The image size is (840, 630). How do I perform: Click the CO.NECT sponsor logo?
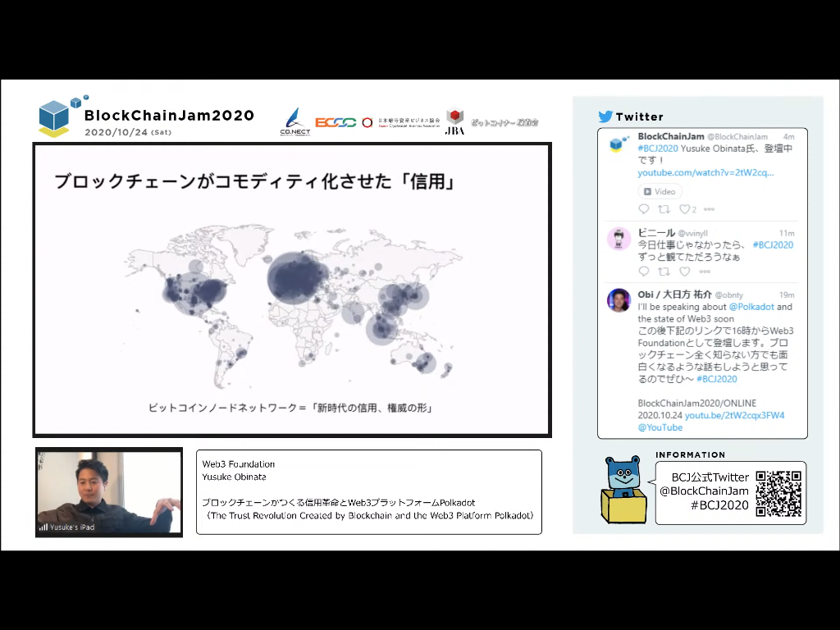tap(295, 121)
